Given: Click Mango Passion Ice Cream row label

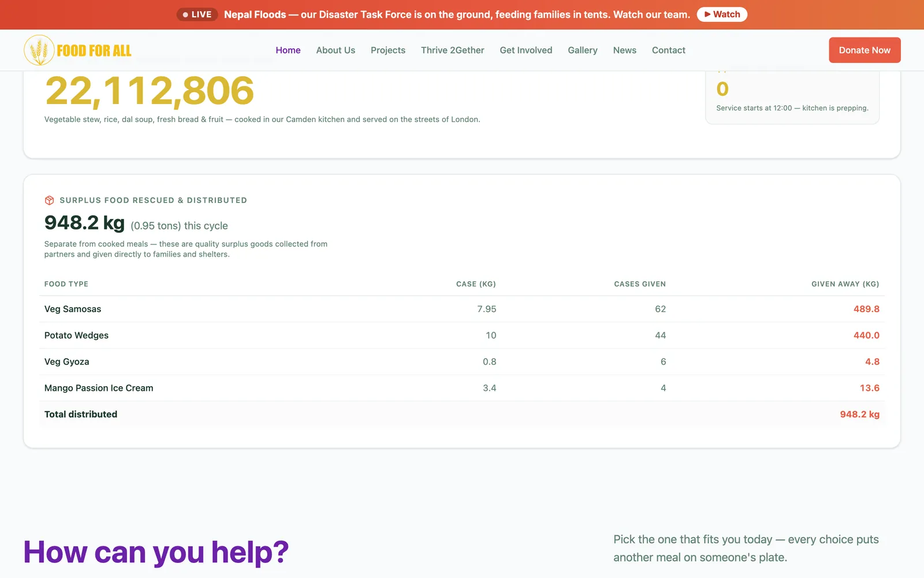Looking at the screenshot, I should point(99,388).
